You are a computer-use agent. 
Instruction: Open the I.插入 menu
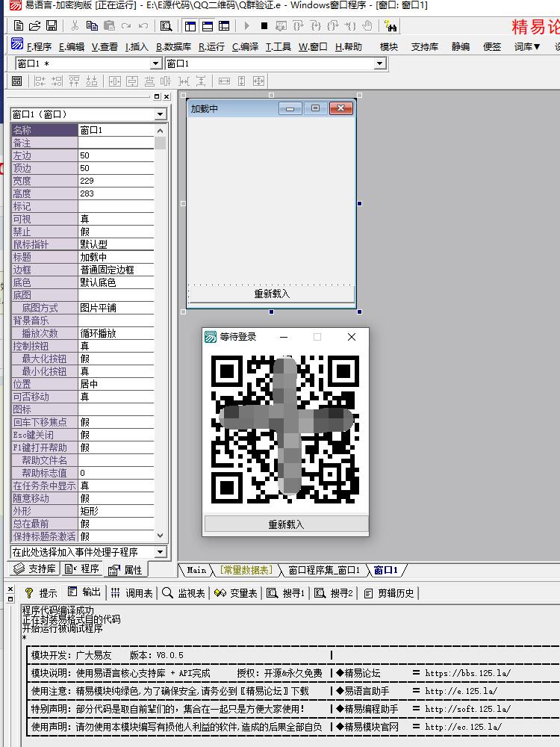pyautogui.click(x=137, y=46)
